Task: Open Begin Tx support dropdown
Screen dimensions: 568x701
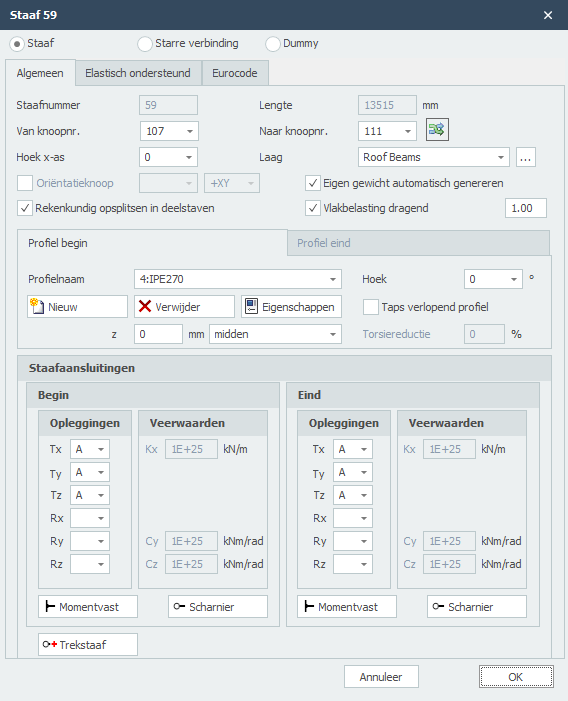Action: point(101,449)
